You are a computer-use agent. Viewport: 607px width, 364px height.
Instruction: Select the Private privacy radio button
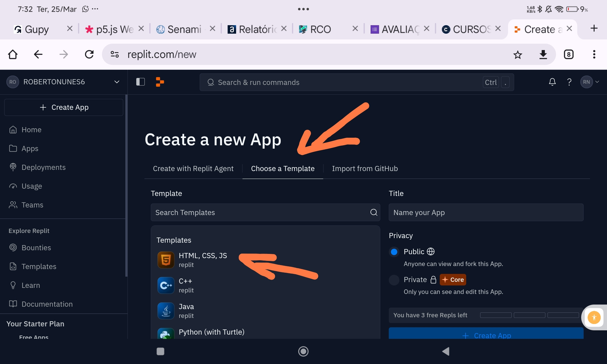(394, 280)
